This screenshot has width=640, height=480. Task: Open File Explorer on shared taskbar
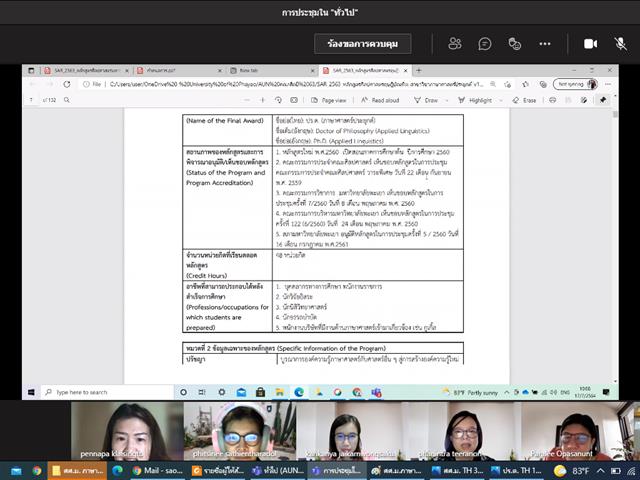point(280,392)
